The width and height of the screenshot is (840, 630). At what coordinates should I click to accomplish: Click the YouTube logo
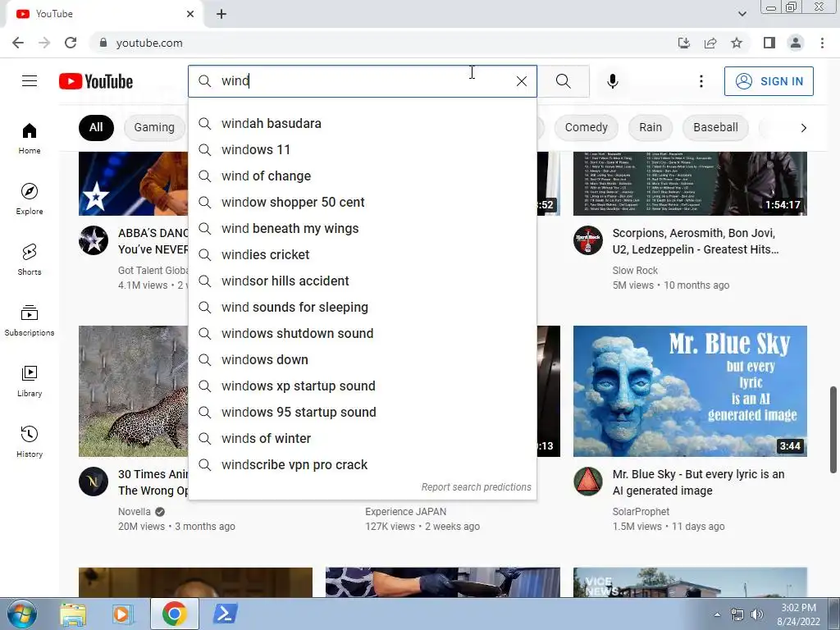click(96, 81)
